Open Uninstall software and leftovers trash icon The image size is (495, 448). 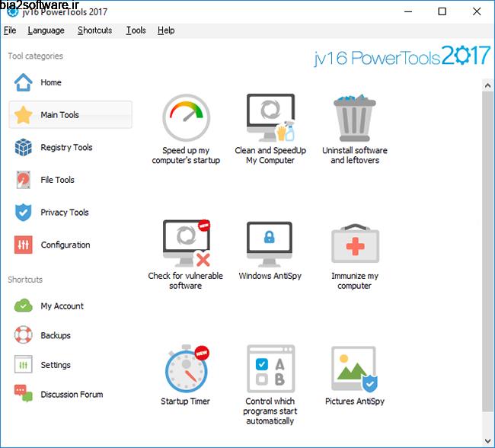coord(354,120)
